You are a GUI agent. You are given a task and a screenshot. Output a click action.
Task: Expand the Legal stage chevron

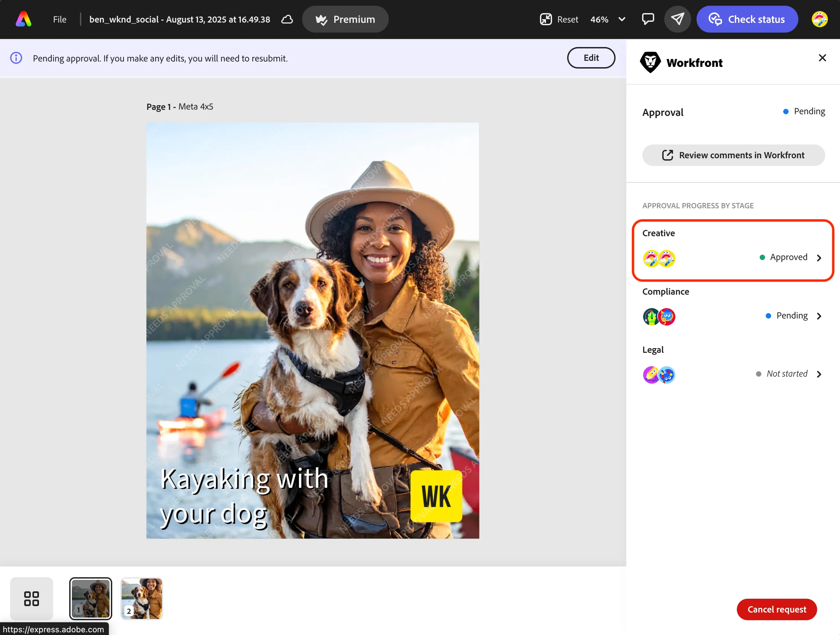click(x=819, y=374)
